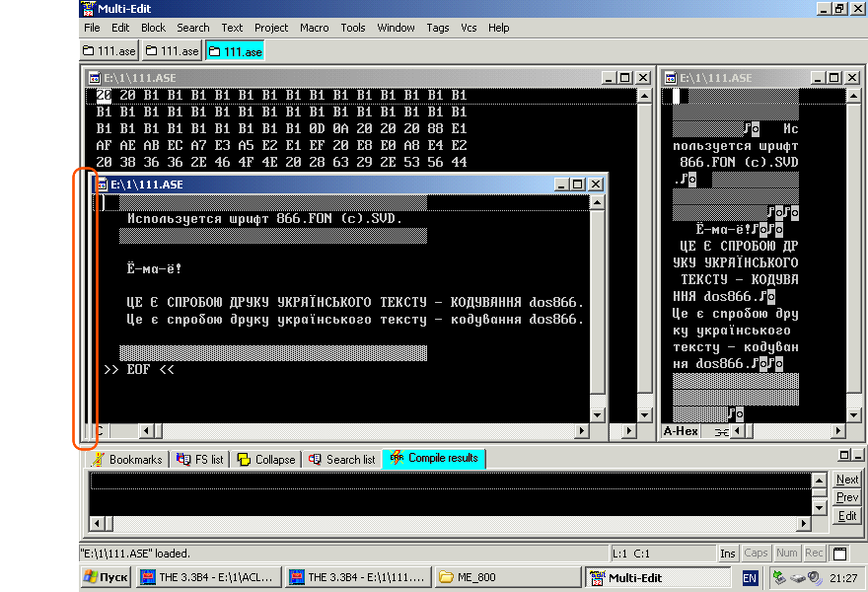
Task: Click the Edit button beside compile results
Action: pyautogui.click(x=847, y=516)
